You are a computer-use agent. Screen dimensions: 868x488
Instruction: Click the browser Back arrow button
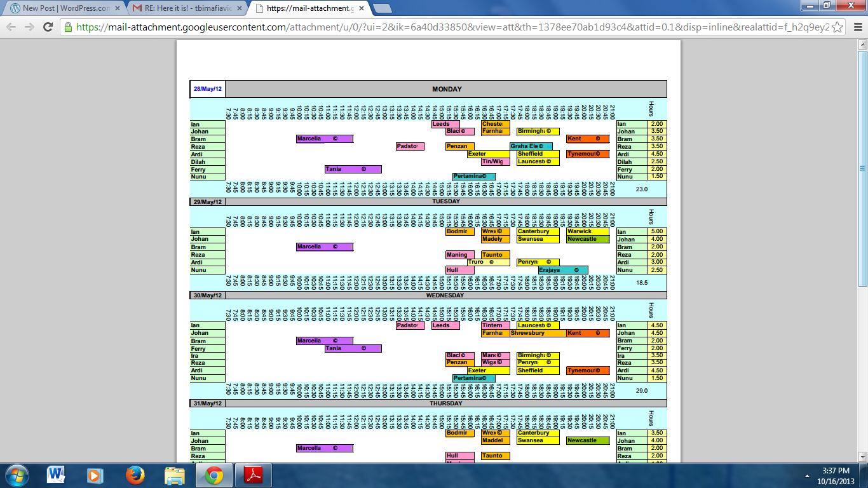pyautogui.click(x=11, y=27)
